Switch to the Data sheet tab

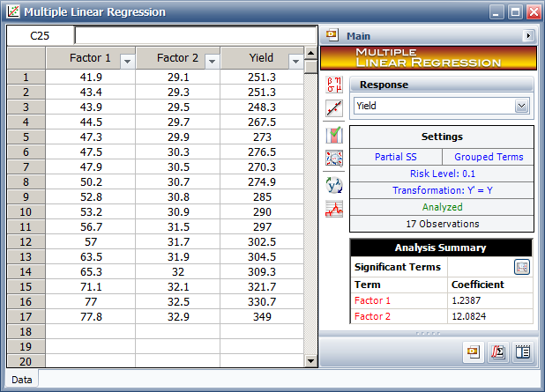click(x=22, y=380)
